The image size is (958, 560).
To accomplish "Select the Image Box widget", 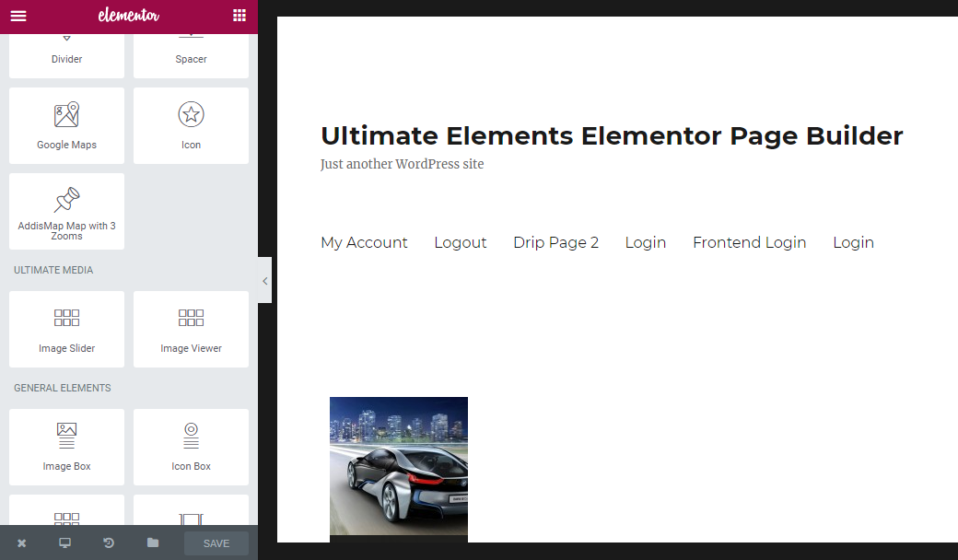I will point(66,447).
